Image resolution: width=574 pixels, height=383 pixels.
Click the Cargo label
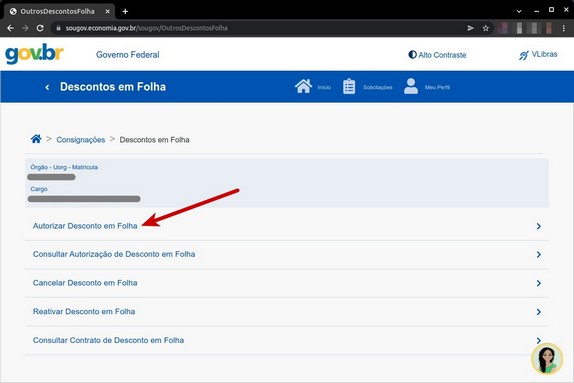click(39, 189)
